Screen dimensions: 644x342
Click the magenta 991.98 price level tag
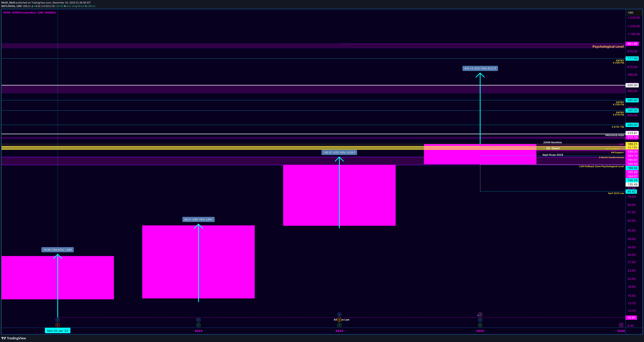pos(632,44)
